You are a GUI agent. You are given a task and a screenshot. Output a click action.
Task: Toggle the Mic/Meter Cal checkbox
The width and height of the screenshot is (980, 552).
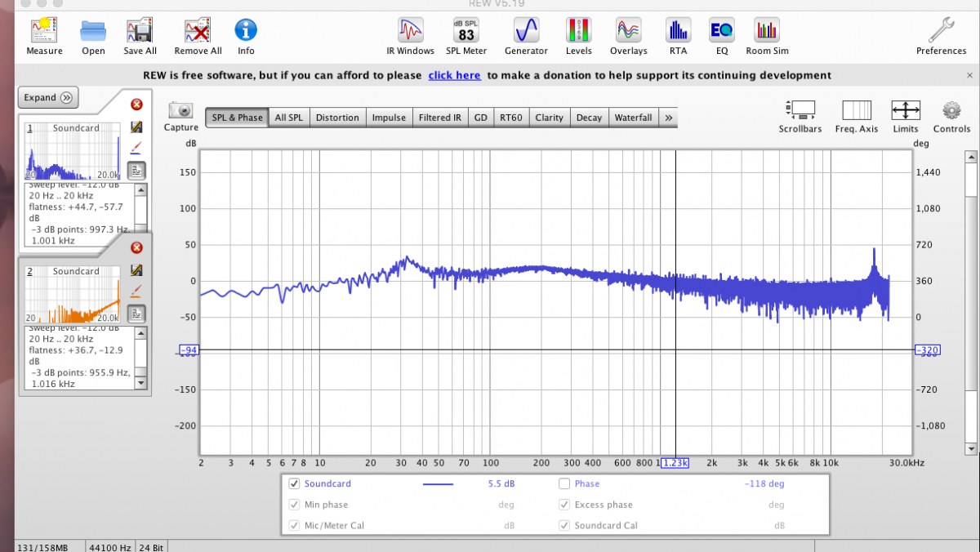[x=294, y=526]
